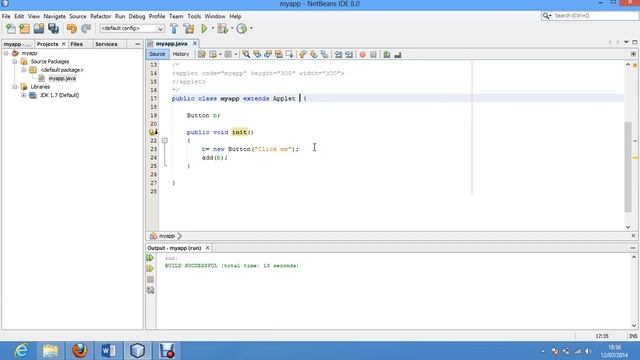Click the Save All toolbar icon
This screenshot has height=360, width=640.
pos(53,29)
